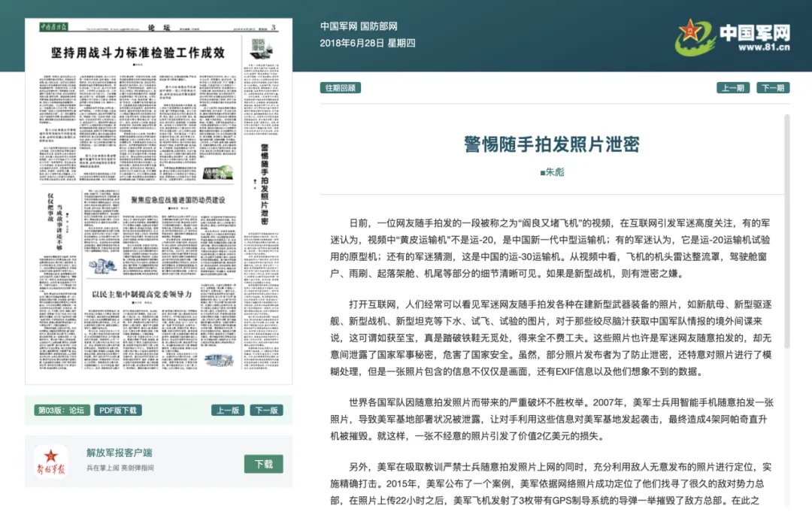Go to previous page 上一版
Viewport: 812px width, 530px height.
pyautogui.click(x=228, y=410)
